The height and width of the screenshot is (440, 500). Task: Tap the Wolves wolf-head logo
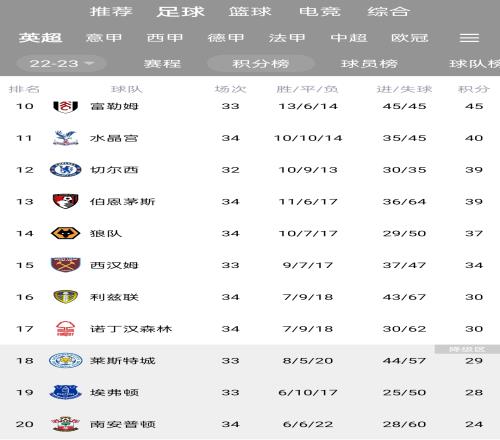(x=65, y=233)
